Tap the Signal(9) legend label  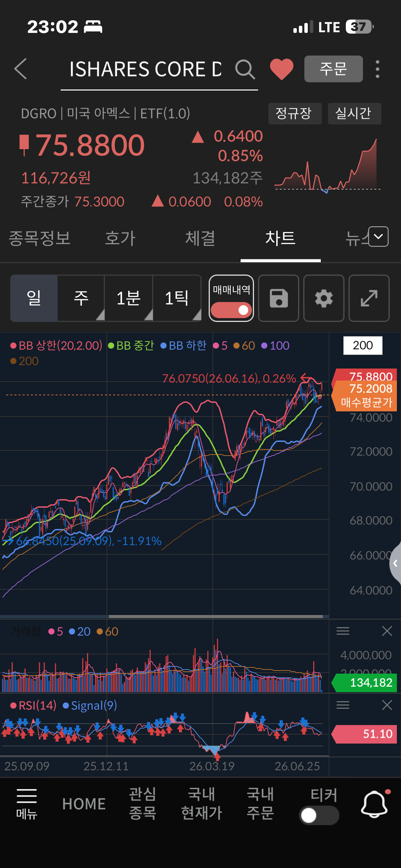pyautogui.click(x=90, y=705)
